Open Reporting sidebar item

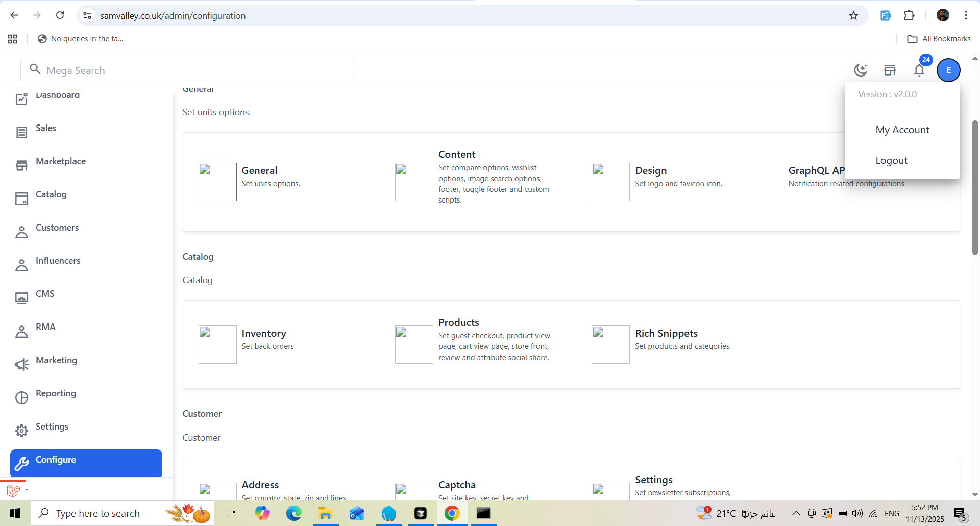click(x=56, y=393)
